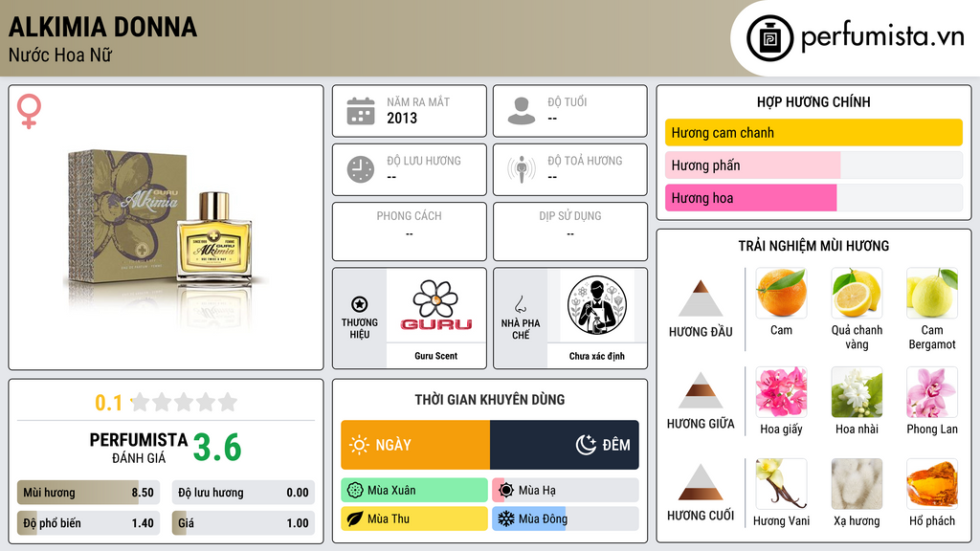Click the Hợp hương chính heading
The height and width of the screenshot is (551, 980).
pos(813,101)
